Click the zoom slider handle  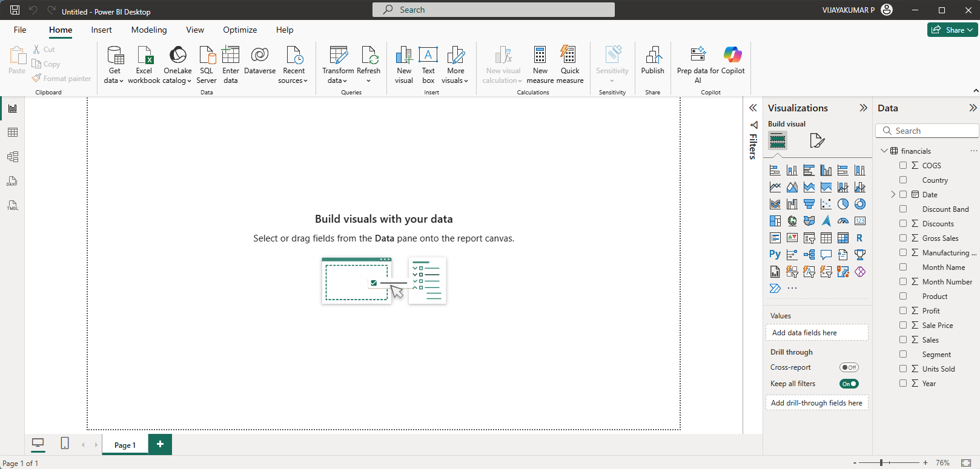tap(881, 462)
